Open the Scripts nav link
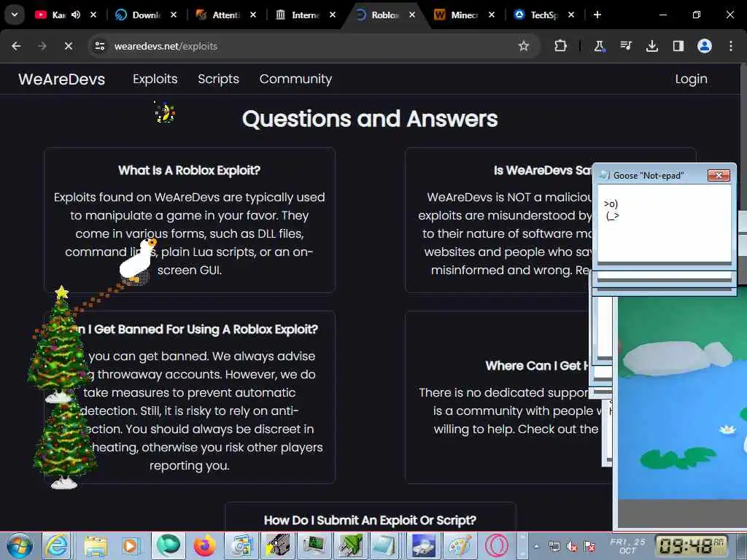Viewport: 747px width, 560px height. [x=218, y=79]
